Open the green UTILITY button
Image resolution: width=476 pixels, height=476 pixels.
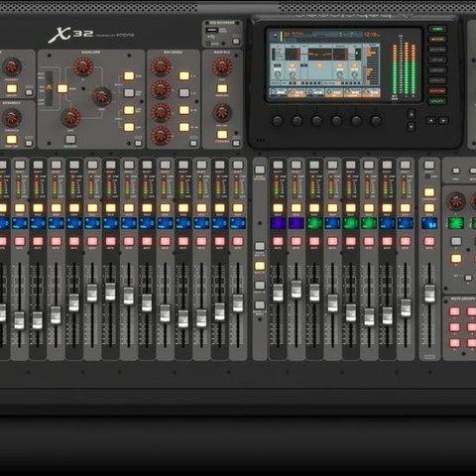pyautogui.click(x=437, y=101)
